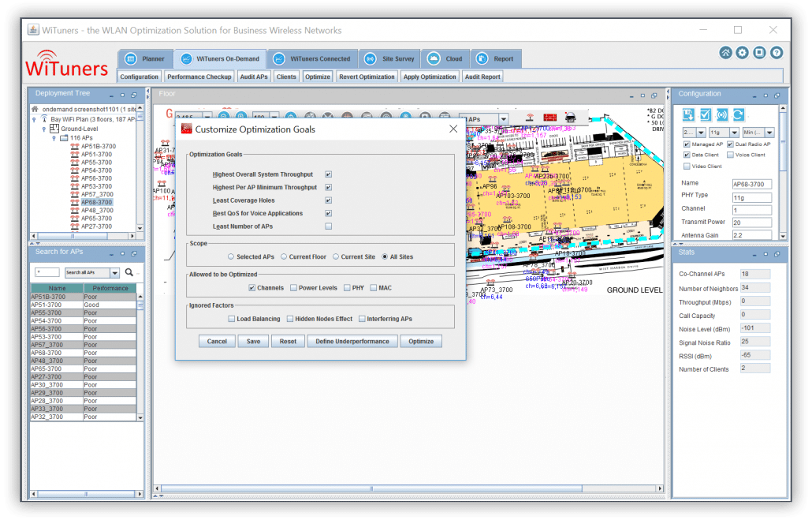The width and height of the screenshot is (812, 520).
Task: Click the radio signal icon in Configuration
Action: [x=721, y=114]
